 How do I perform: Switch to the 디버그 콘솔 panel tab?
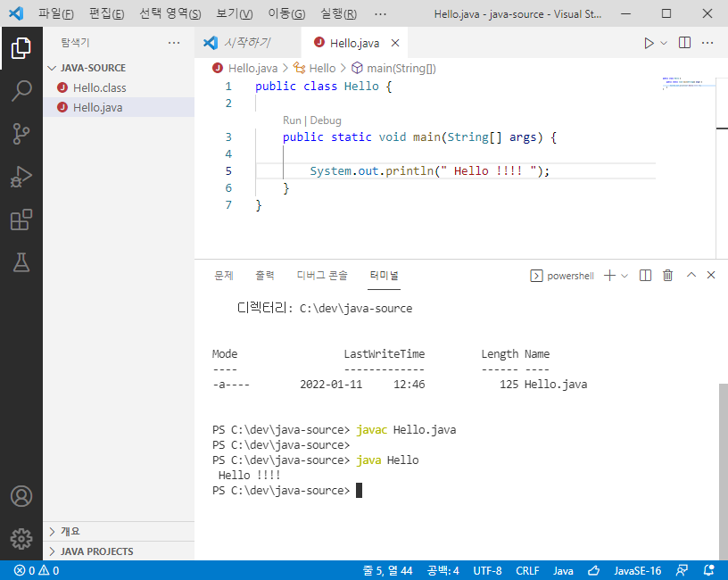click(322, 276)
